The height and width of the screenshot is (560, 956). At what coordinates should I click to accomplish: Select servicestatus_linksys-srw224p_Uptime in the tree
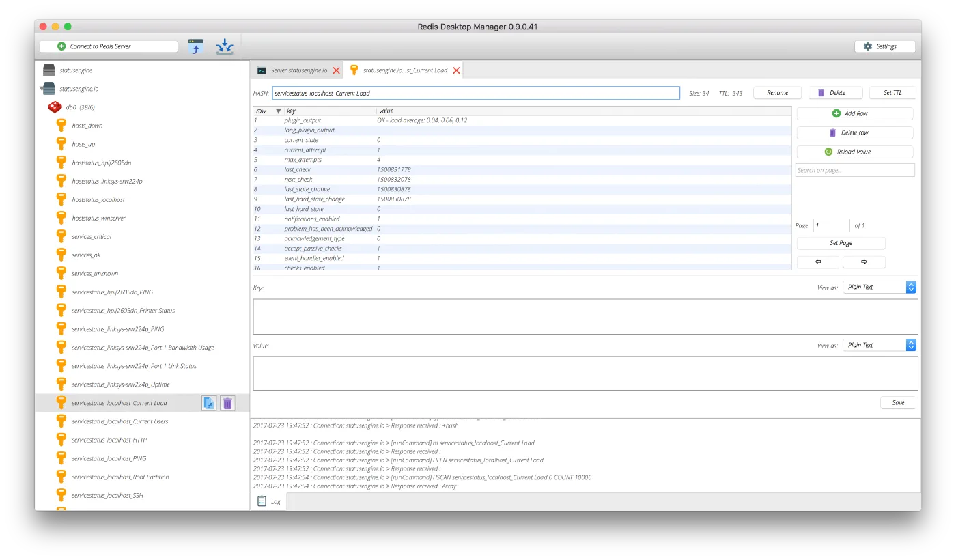tap(121, 384)
